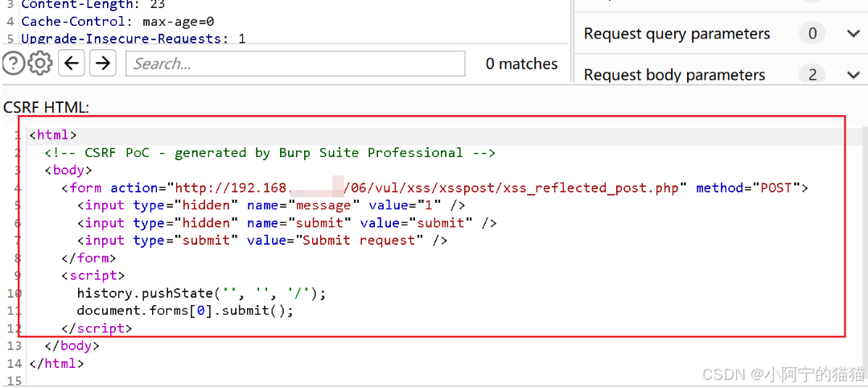Click the 'Submit request' input line
Screen dimensions: 868x388
click(x=261, y=240)
